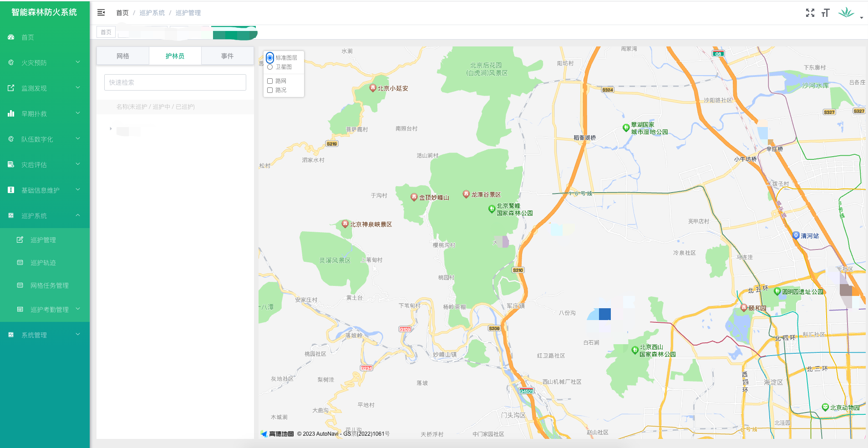868x448 pixels.
Task: Click the 颐和园 map marker
Action: [744, 308]
